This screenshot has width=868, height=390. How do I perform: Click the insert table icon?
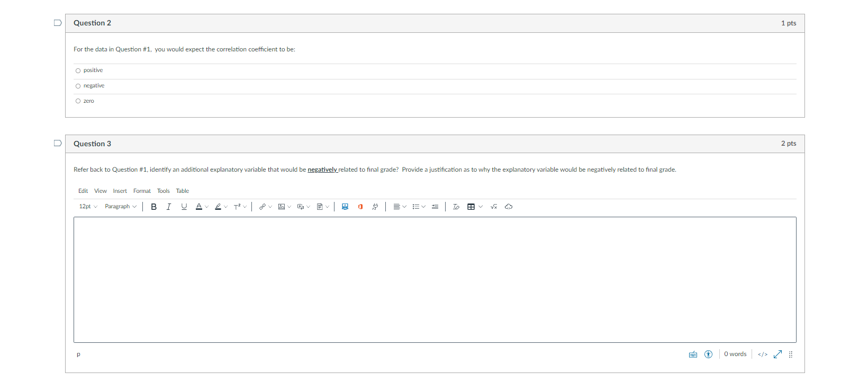(x=471, y=207)
